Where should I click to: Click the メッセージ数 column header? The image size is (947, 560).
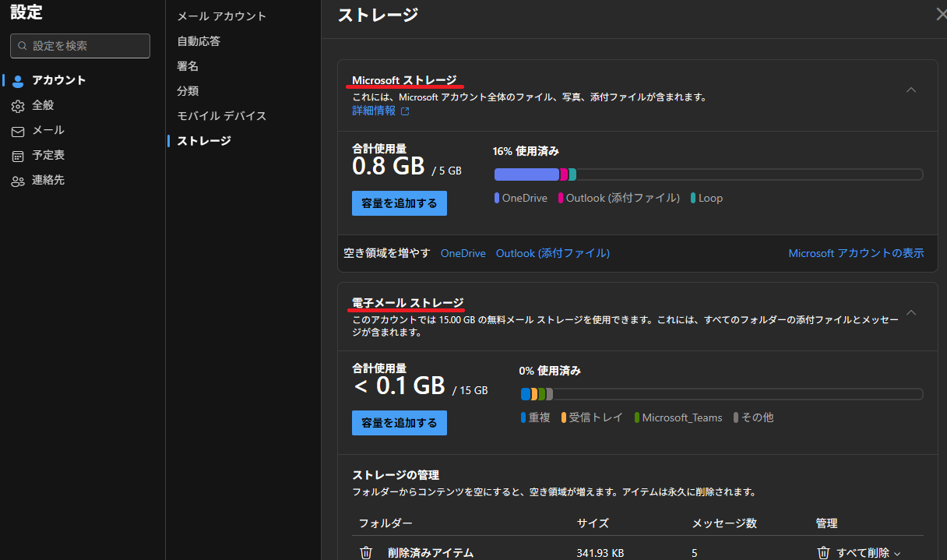724,523
